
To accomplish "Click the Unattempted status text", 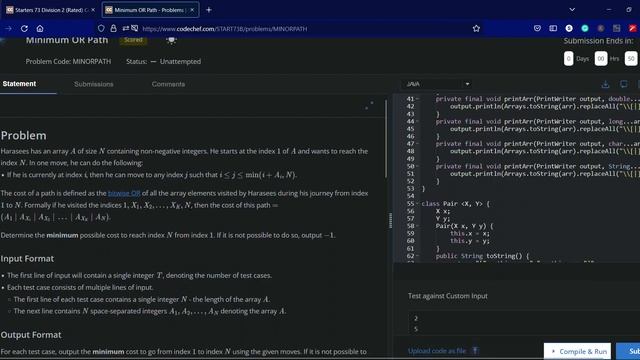I will pos(180,61).
